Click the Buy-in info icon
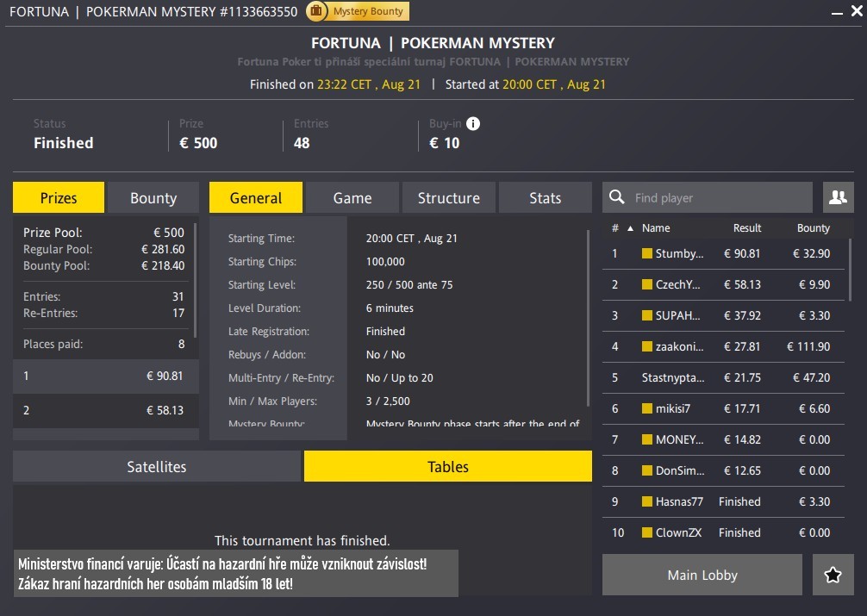Image resolution: width=867 pixels, height=616 pixels. pyautogui.click(x=472, y=123)
